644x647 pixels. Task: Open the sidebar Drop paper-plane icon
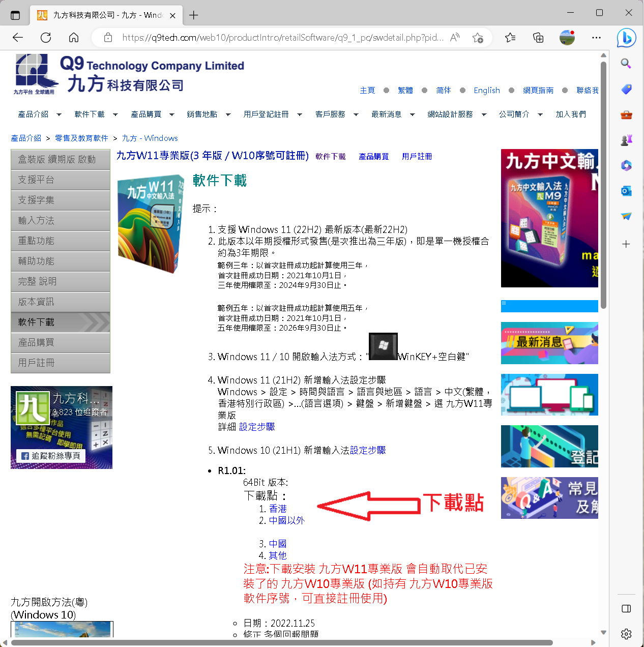point(626,216)
